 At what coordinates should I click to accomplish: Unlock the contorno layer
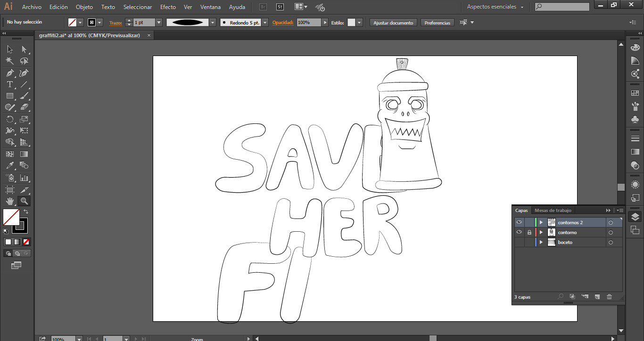tap(529, 232)
